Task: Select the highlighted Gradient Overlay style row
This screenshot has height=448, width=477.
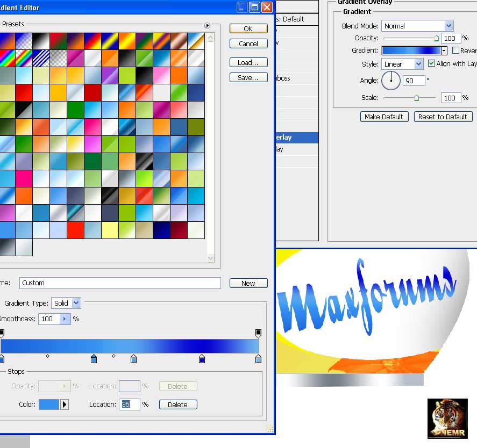Action: click(297, 138)
